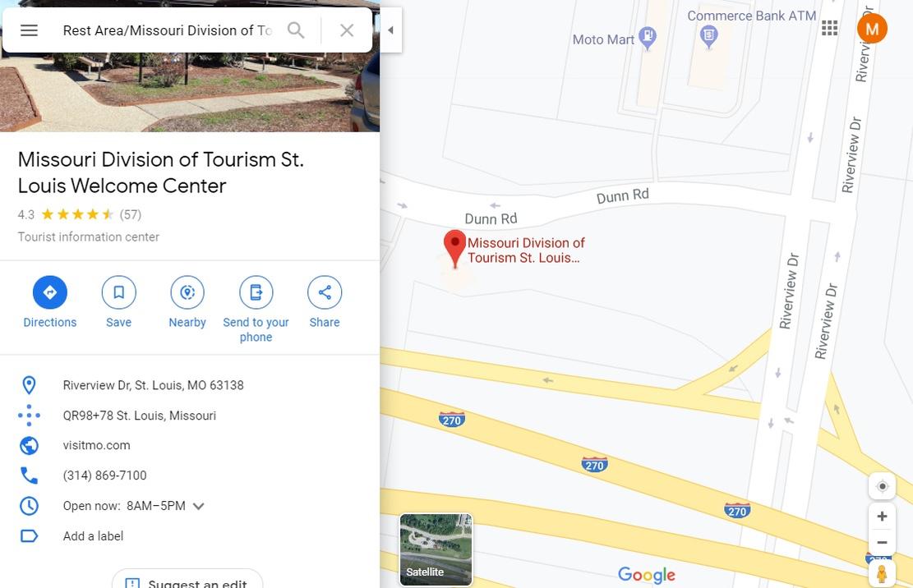Open Google apps grid menu
Viewport: 913px width, 588px height.
tap(829, 28)
